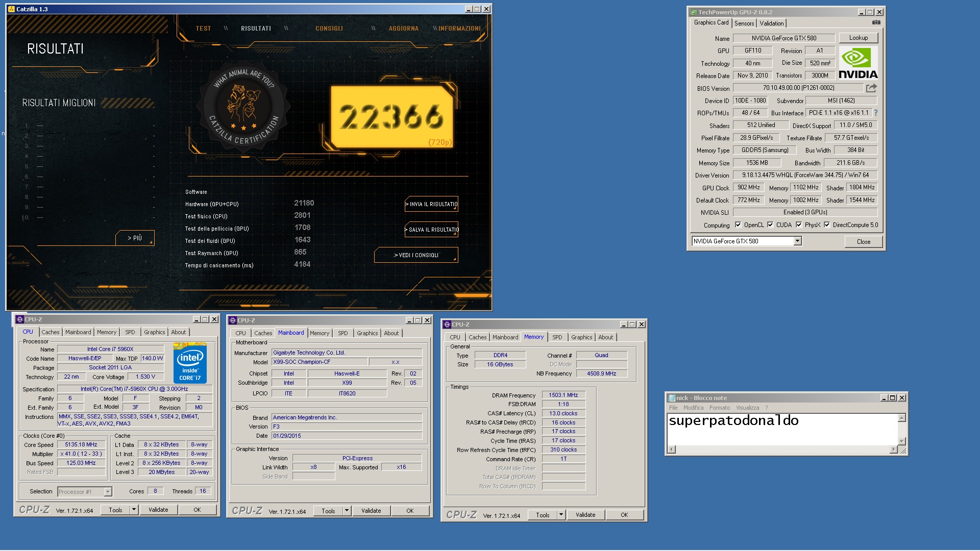This screenshot has height=551, width=980.
Task: Click the GPU-Z title bar icon
Action: tap(694, 12)
